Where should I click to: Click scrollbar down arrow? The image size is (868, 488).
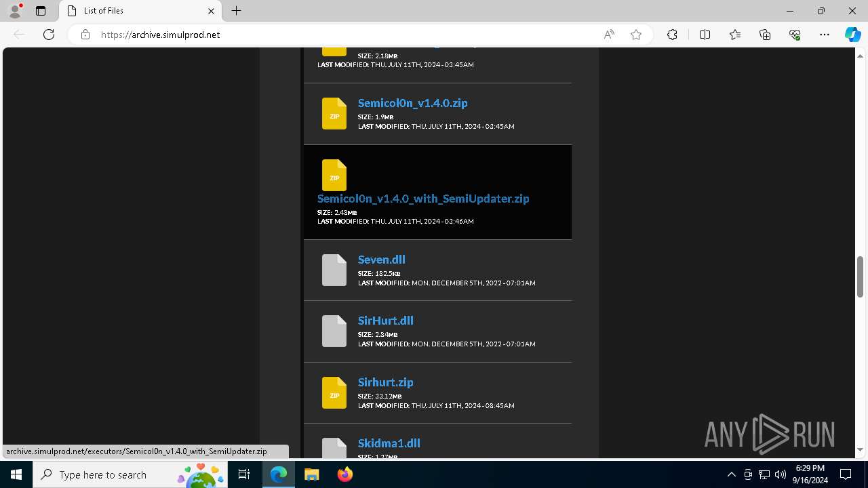coord(860,449)
